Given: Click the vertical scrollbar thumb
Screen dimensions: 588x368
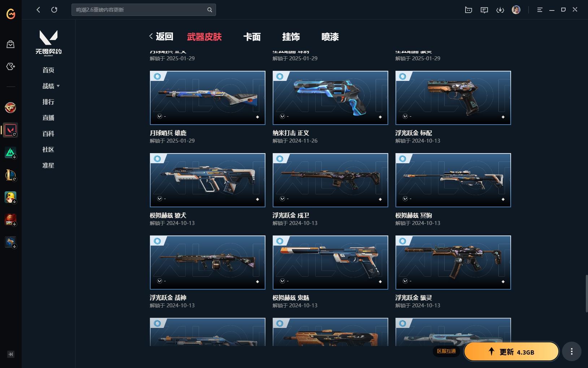Looking at the screenshot, I should [x=587, y=294].
